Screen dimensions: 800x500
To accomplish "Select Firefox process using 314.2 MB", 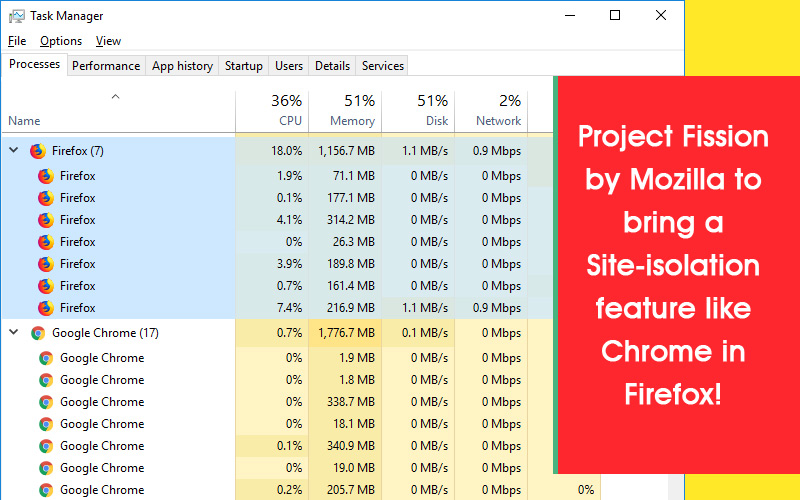I will pyautogui.click(x=278, y=220).
